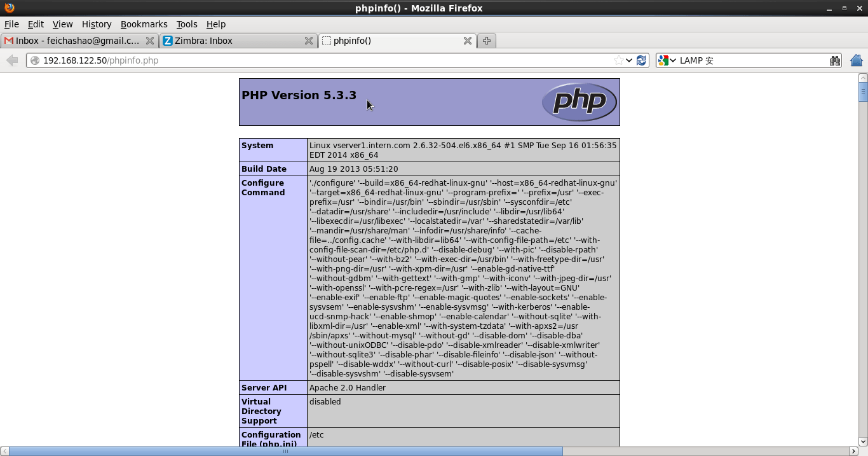Open a new tab with plus button
This screenshot has height=456, width=868.
click(x=487, y=41)
